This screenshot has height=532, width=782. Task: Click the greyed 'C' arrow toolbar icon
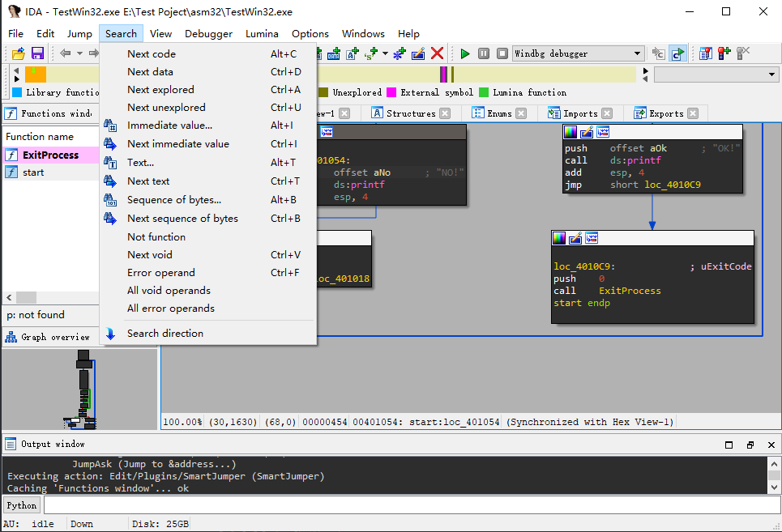point(658,53)
